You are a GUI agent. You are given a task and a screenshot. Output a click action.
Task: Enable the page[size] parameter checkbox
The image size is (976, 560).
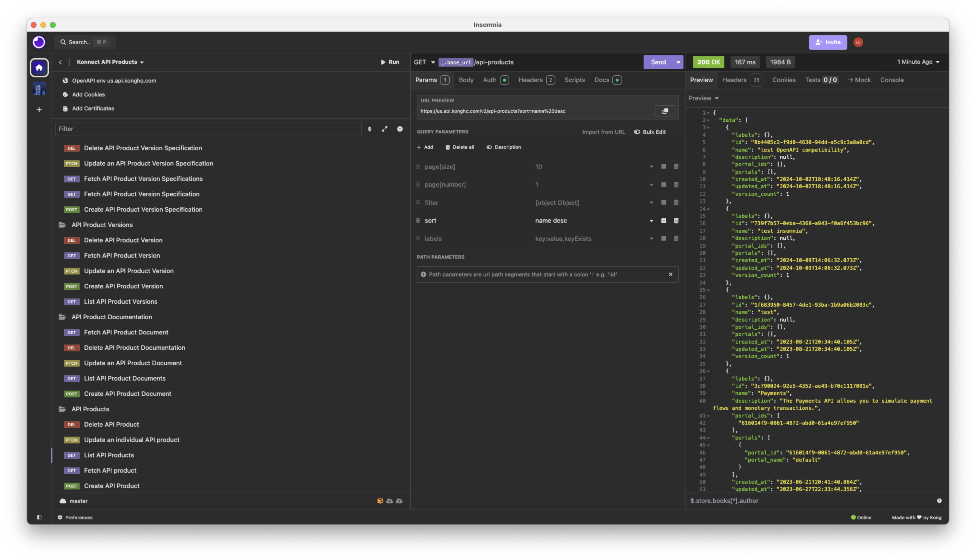point(664,167)
